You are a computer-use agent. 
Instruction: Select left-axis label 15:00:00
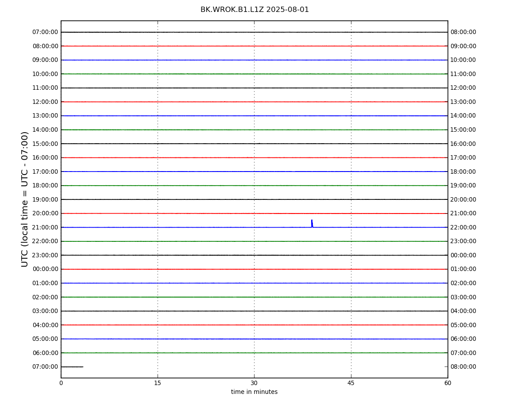click(x=46, y=144)
